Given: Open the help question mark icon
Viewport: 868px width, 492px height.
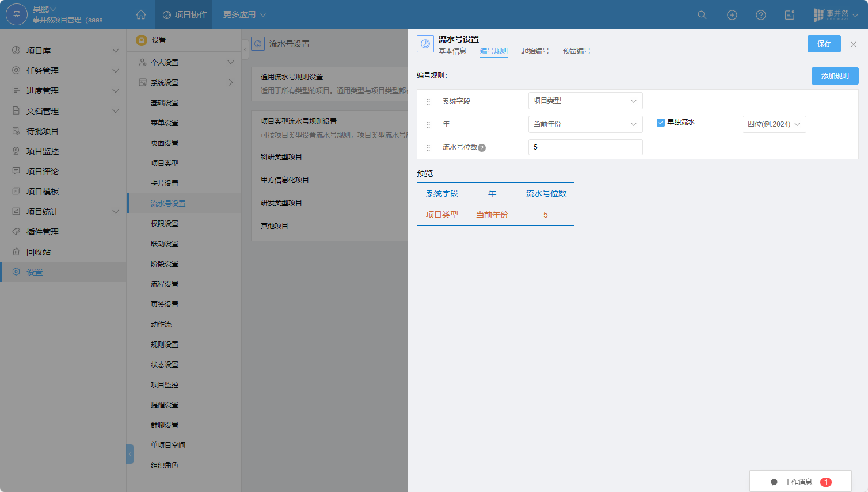Looking at the screenshot, I should (761, 15).
